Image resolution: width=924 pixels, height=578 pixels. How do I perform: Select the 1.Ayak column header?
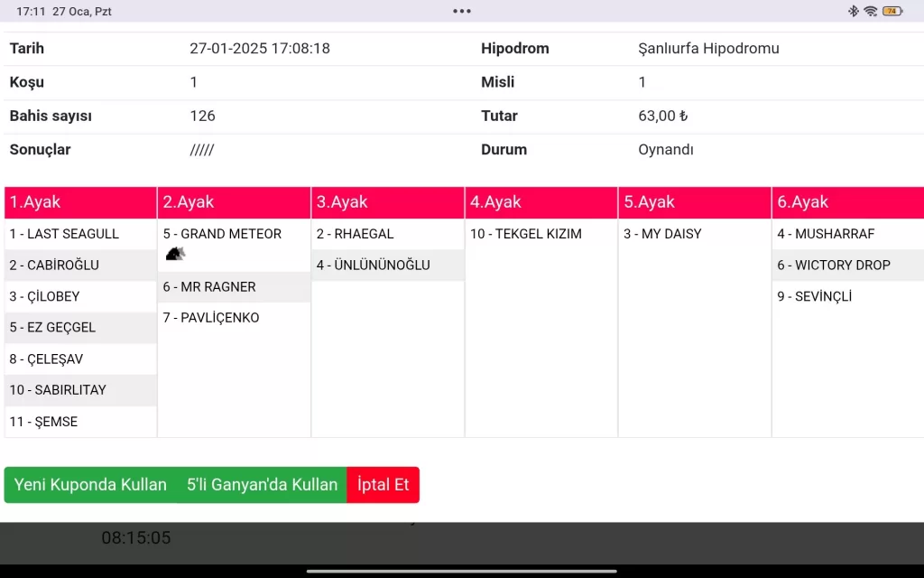tap(80, 202)
